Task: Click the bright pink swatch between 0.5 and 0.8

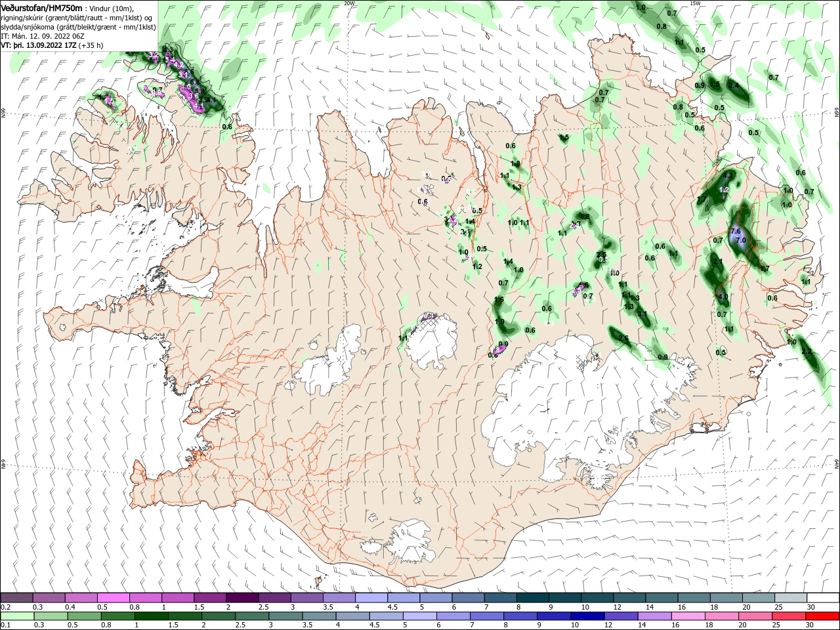Action: [x=114, y=597]
